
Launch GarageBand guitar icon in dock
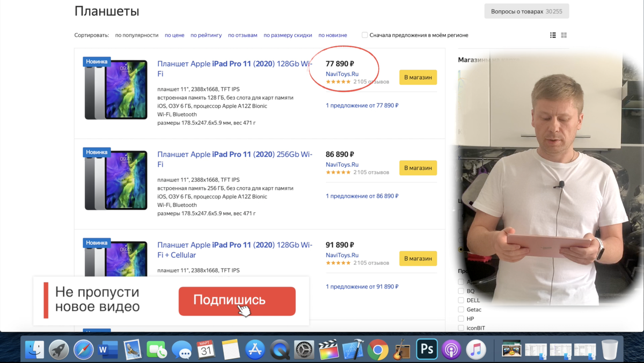click(x=402, y=350)
